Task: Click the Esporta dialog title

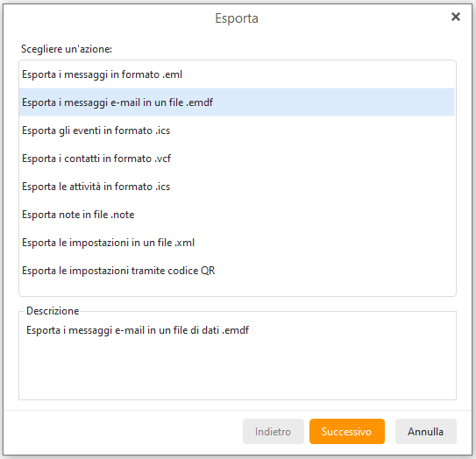Action: click(x=237, y=18)
